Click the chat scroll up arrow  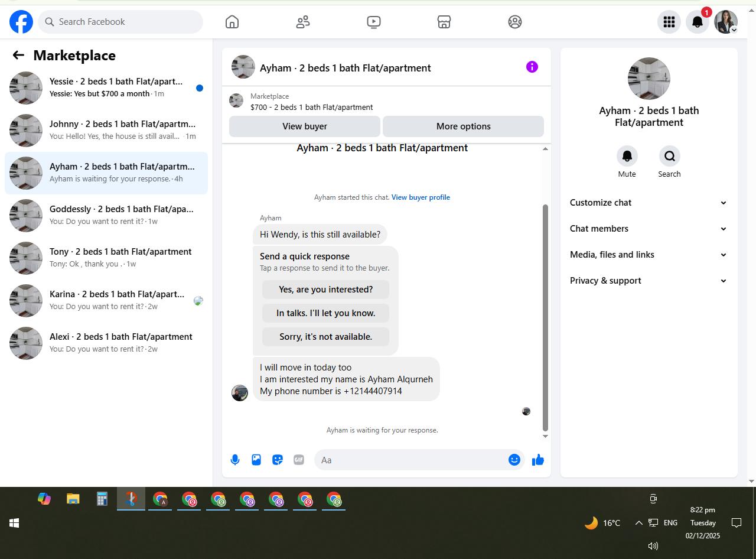click(545, 148)
